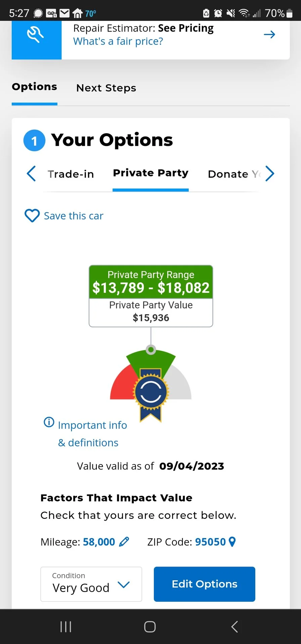Show more option tabs with right chevron

tap(270, 174)
